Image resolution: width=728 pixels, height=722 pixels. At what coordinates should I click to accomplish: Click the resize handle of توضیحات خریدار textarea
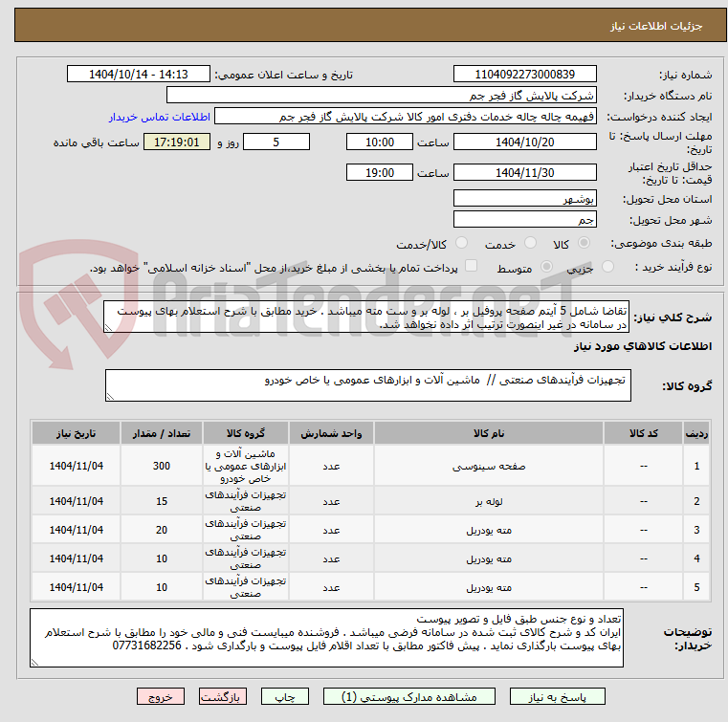click(x=34, y=663)
